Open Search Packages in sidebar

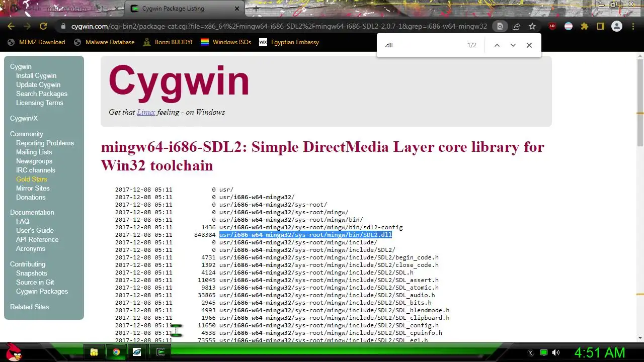[x=42, y=94]
